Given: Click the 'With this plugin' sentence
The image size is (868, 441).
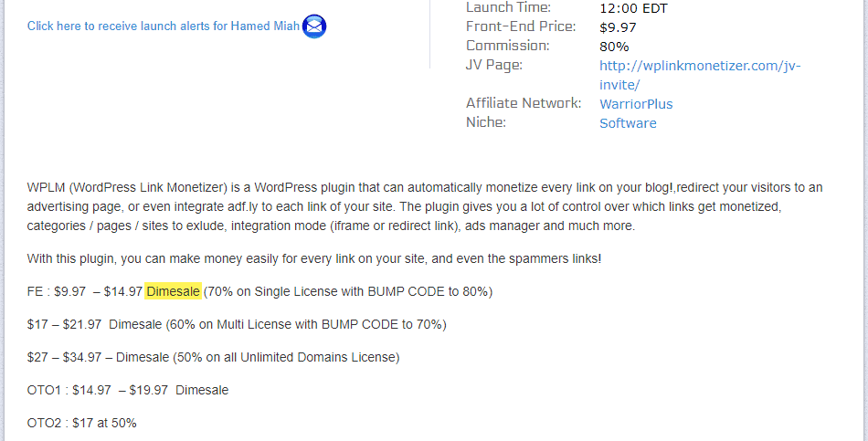Looking at the screenshot, I should click(314, 258).
